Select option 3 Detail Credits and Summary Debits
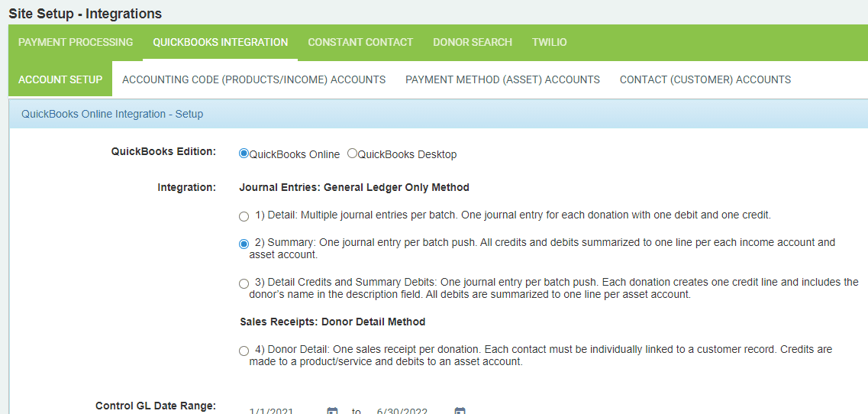Image resolution: width=868 pixels, height=414 pixels. click(x=244, y=283)
